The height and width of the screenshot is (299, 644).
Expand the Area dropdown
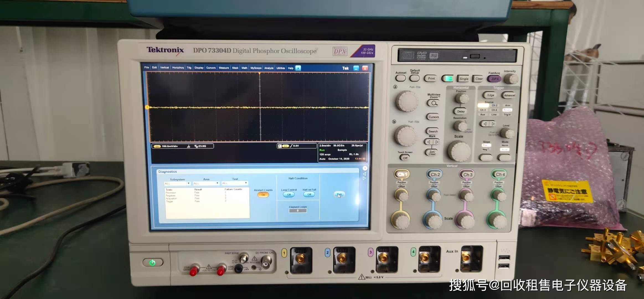coord(217,183)
